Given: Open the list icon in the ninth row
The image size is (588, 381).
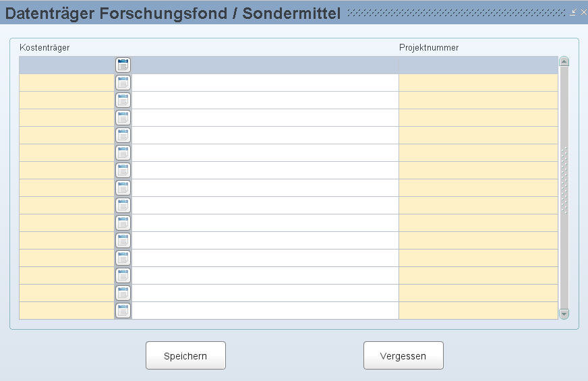Looking at the screenshot, I should click(x=123, y=206).
